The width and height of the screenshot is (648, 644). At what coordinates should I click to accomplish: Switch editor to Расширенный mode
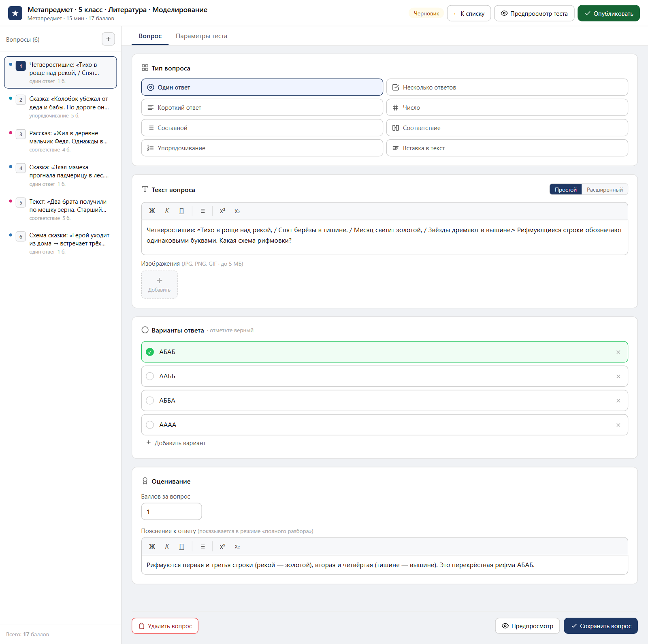[x=605, y=190]
